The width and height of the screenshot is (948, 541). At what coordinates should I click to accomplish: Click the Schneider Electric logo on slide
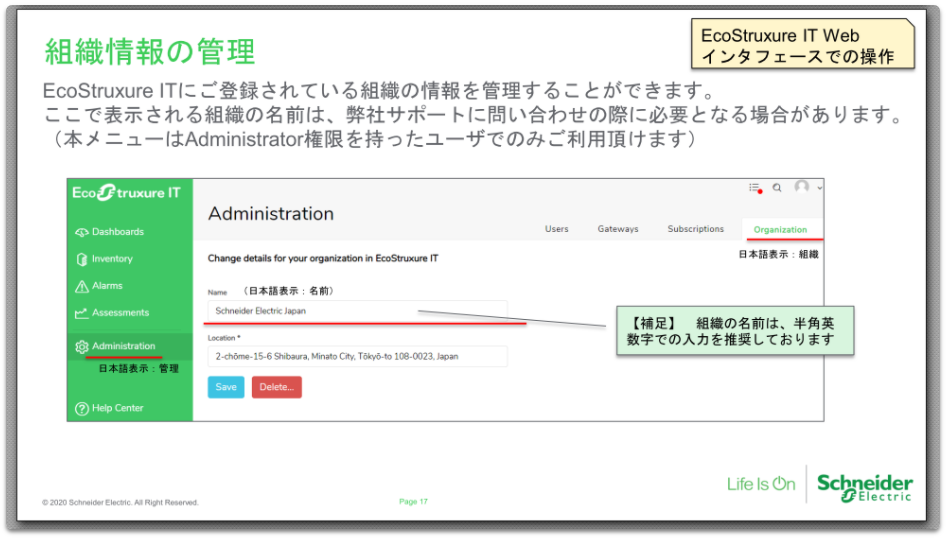pyautogui.click(x=865, y=488)
